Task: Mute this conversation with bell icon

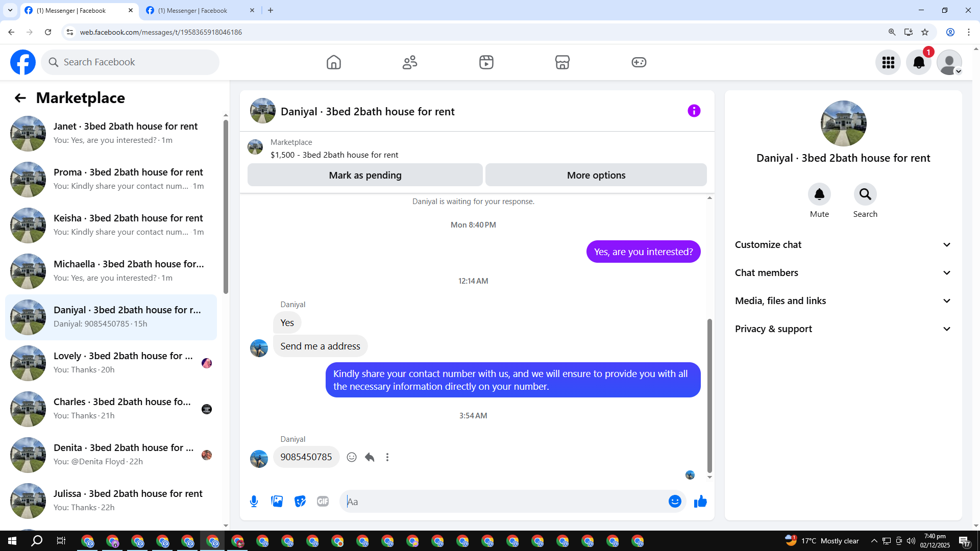Action: (x=819, y=194)
